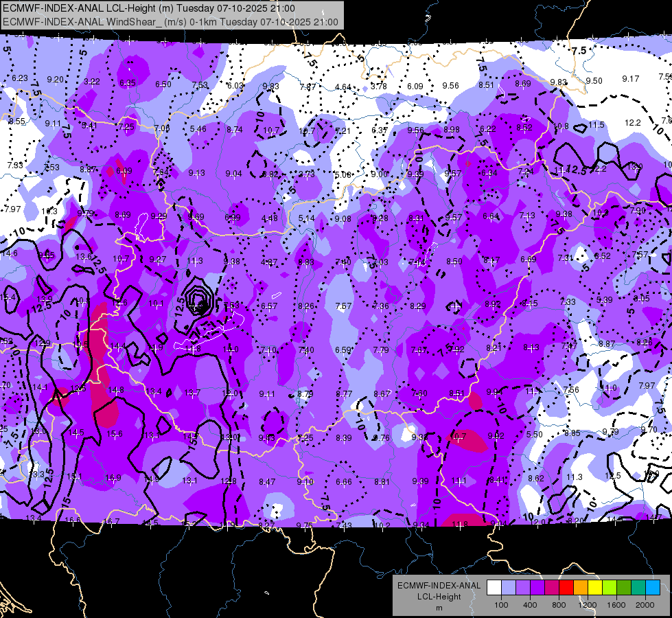Click the grid value 6.57

269,306
